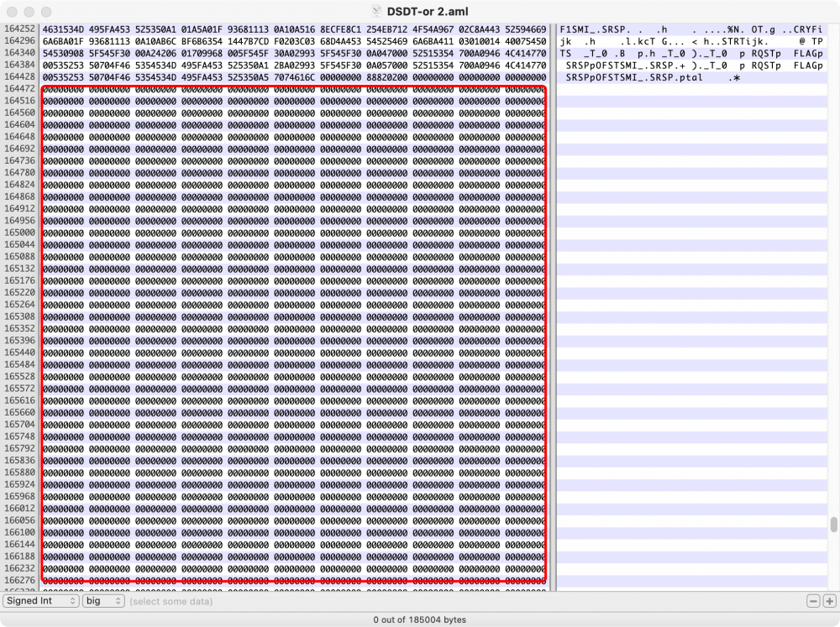Click the document icon beside DSDT-or 2.aml title
The image size is (840, 627).
coord(376,11)
